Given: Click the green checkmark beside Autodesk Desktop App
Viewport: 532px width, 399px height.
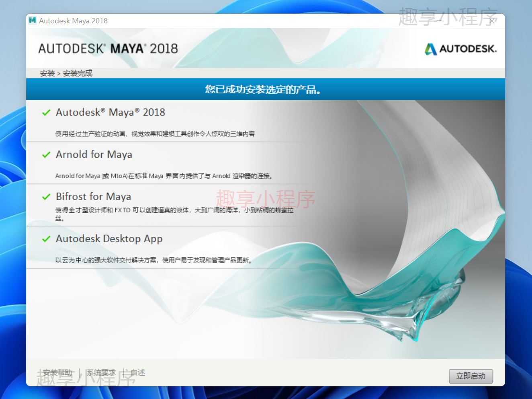Looking at the screenshot, I should point(46,239).
